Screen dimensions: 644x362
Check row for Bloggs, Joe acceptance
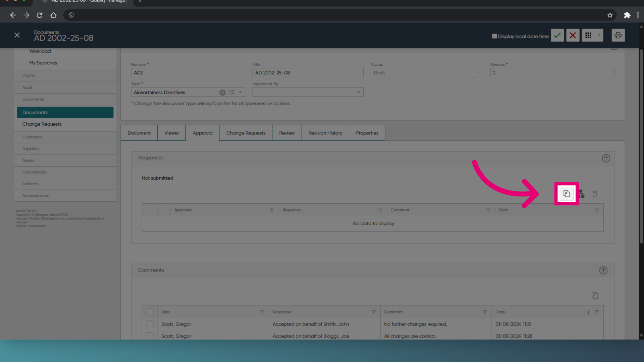pyautogui.click(x=150, y=336)
